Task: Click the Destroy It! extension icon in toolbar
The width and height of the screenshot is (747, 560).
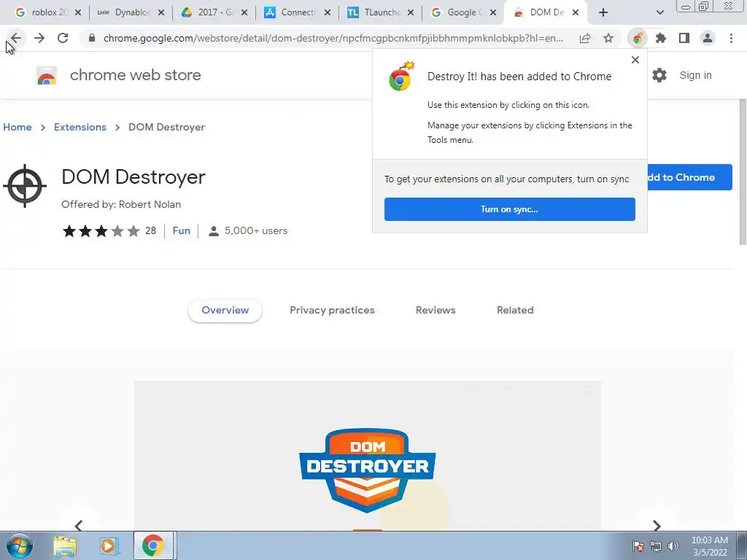Action: click(x=638, y=38)
